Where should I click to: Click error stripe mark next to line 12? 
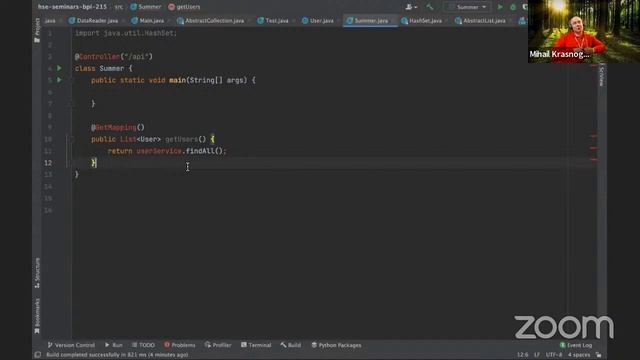coord(594,160)
